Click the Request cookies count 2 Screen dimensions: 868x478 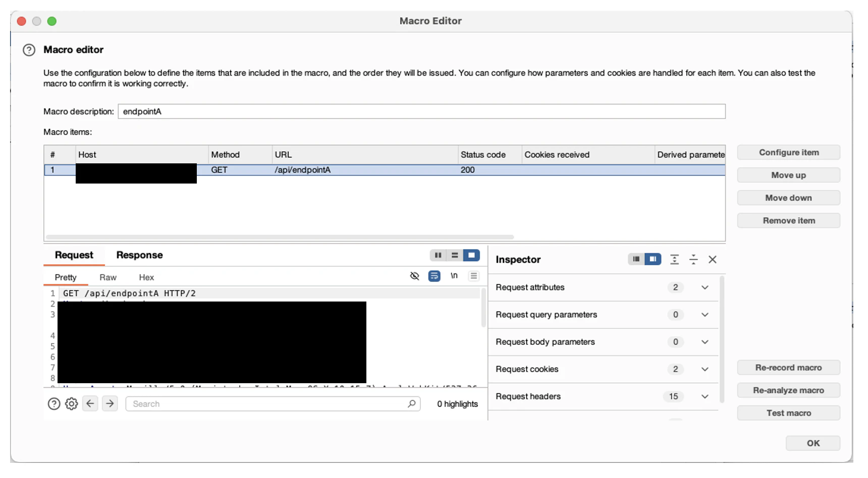[x=676, y=369]
